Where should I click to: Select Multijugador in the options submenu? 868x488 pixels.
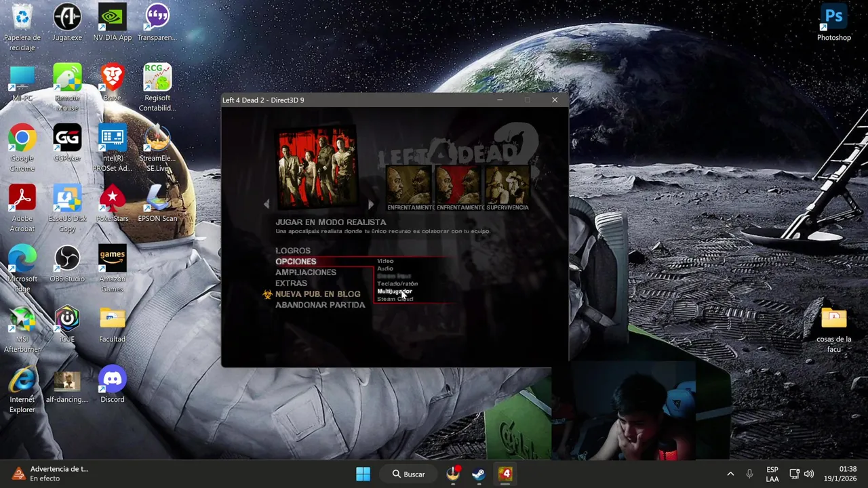pyautogui.click(x=395, y=291)
